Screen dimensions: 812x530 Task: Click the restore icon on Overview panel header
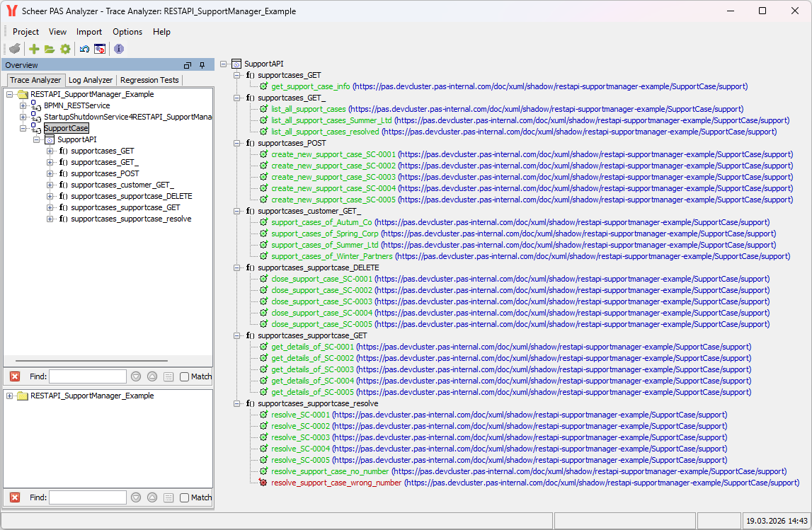[x=188, y=65]
